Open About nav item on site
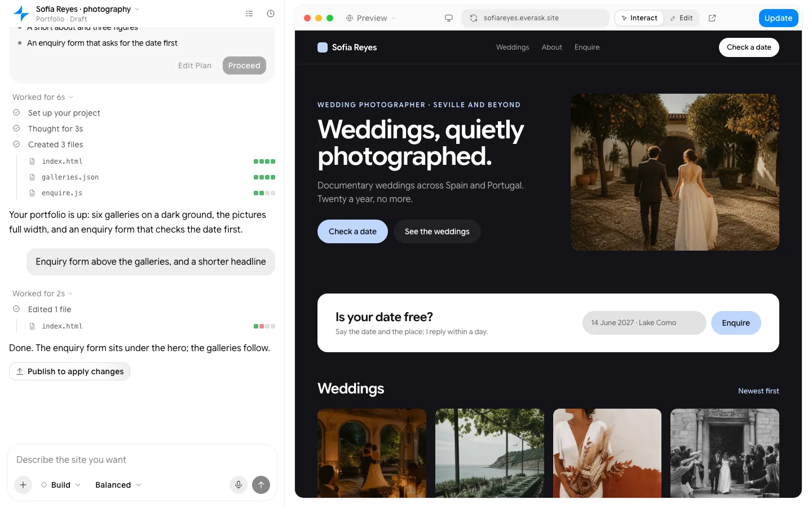The image size is (812, 508). tap(552, 47)
